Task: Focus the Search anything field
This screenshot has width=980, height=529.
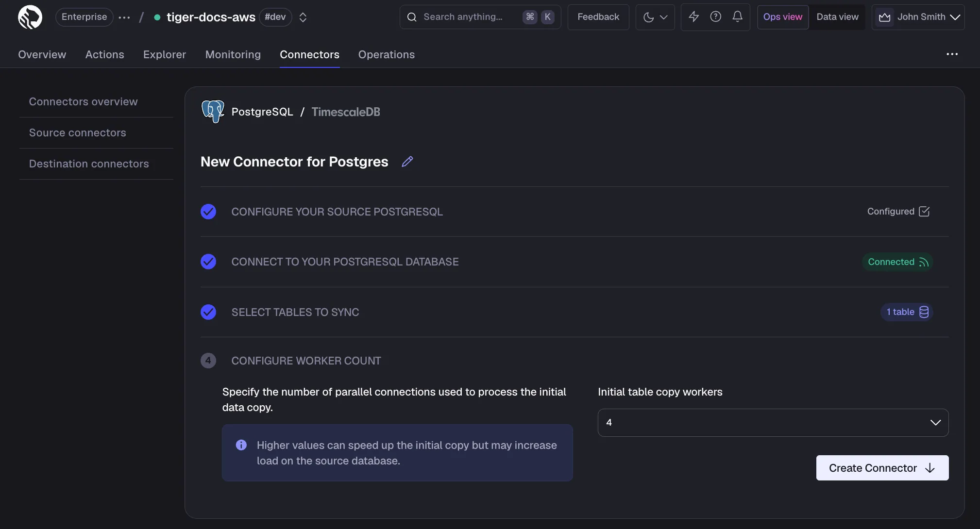Action: (x=480, y=17)
